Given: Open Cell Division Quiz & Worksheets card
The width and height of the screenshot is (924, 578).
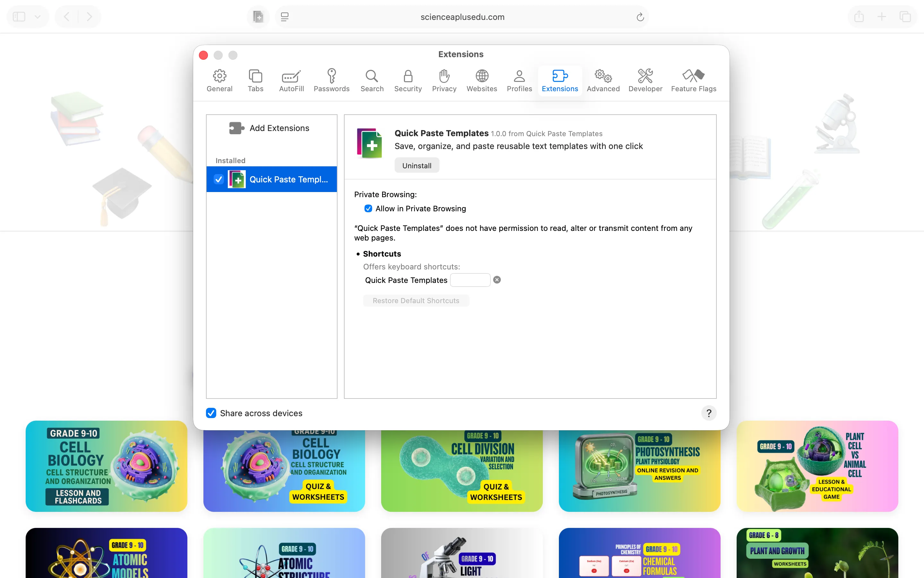Looking at the screenshot, I should [462, 470].
